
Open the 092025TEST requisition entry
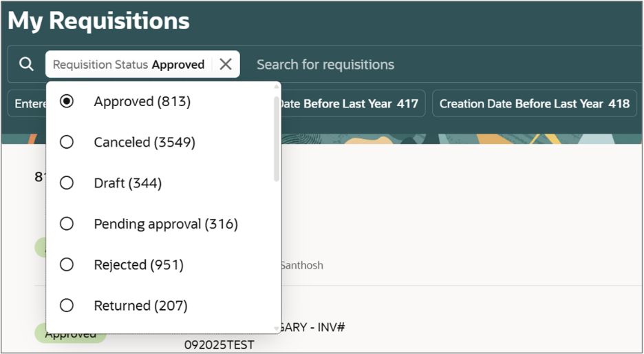click(x=219, y=344)
